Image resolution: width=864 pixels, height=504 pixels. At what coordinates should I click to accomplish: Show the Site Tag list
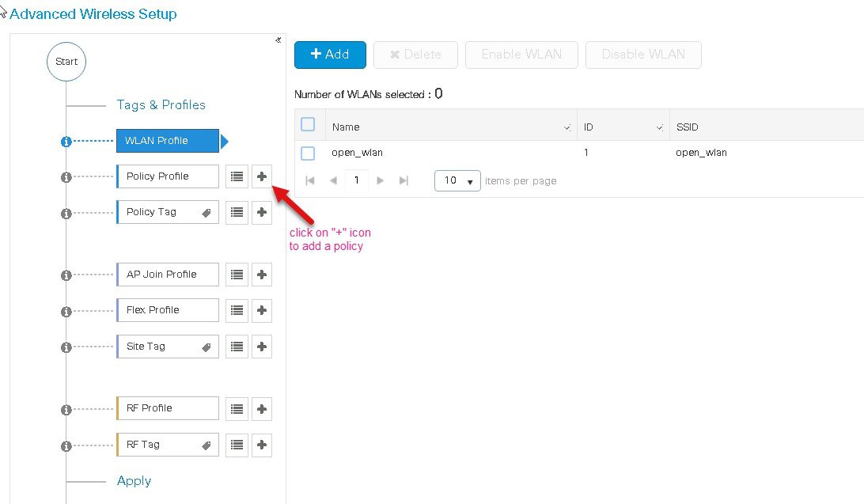pyautogui.click(x=237, y=347)
